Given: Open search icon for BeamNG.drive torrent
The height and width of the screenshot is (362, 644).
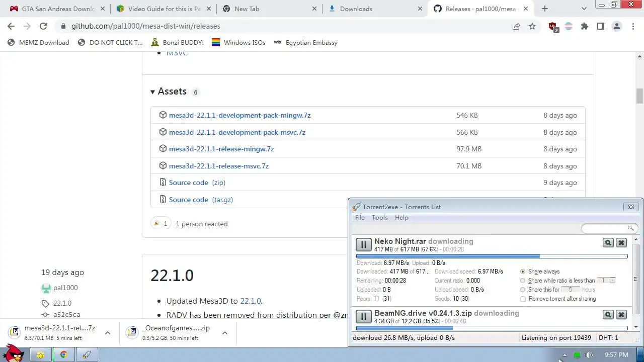Looking at the screenshot, I should 608,315.
